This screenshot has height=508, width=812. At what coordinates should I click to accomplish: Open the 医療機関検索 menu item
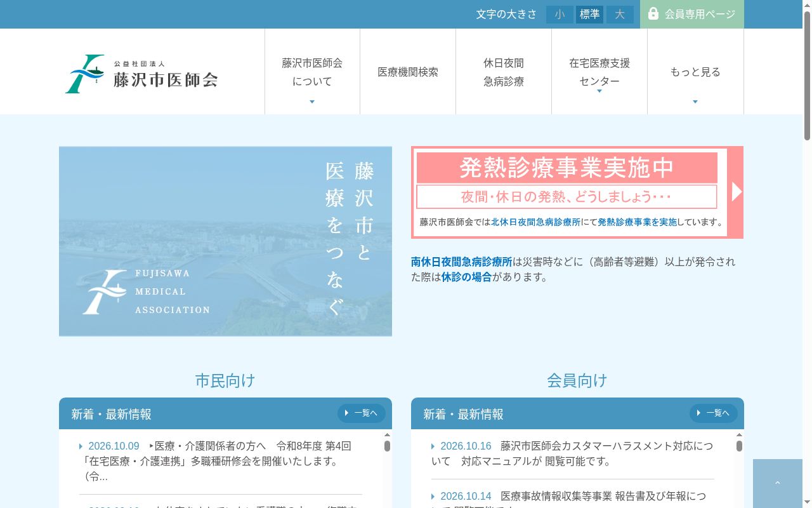point(408,72)
